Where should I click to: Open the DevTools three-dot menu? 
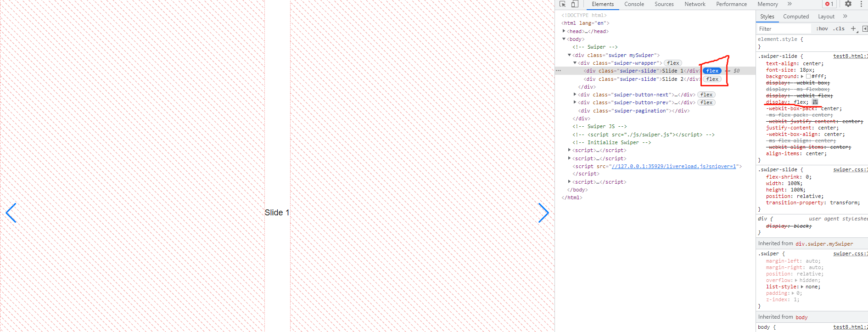click(861, 4)
